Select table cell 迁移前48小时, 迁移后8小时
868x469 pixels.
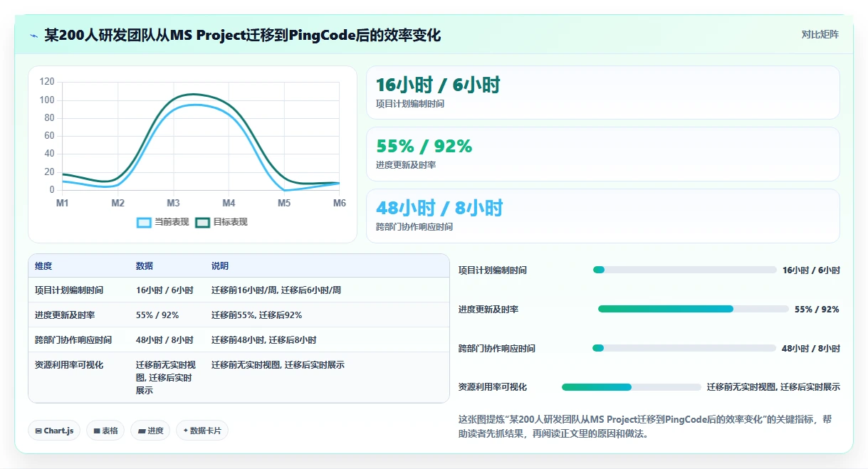pos(264,340)
